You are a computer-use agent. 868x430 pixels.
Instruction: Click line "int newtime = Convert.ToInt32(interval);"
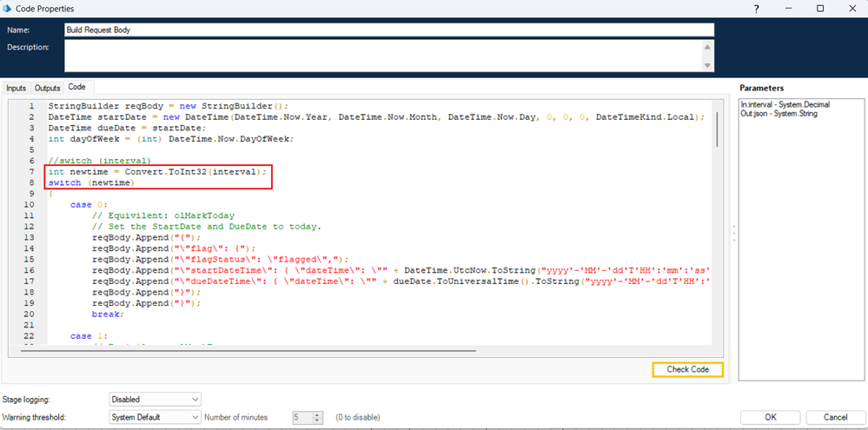click(x=158, y=171)
